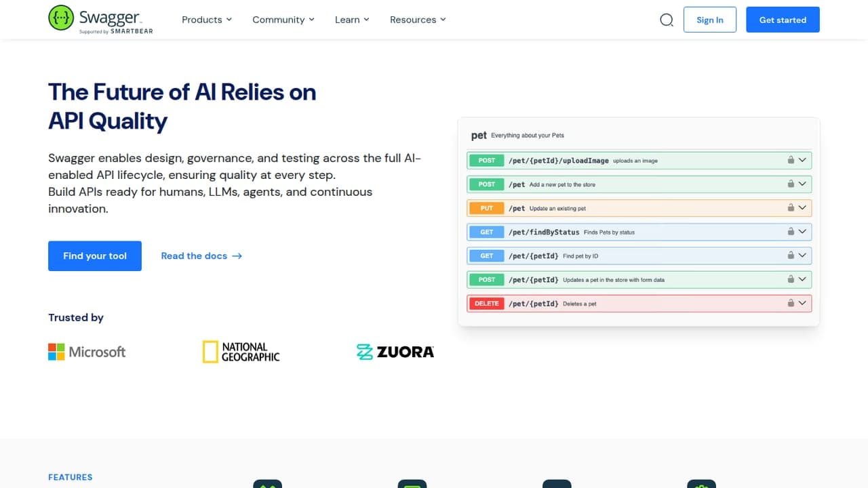Click the POST badge on the uploadImage row
Image resolution: width=868 pixels, height=488 pixels.
[x=487, y=161]
